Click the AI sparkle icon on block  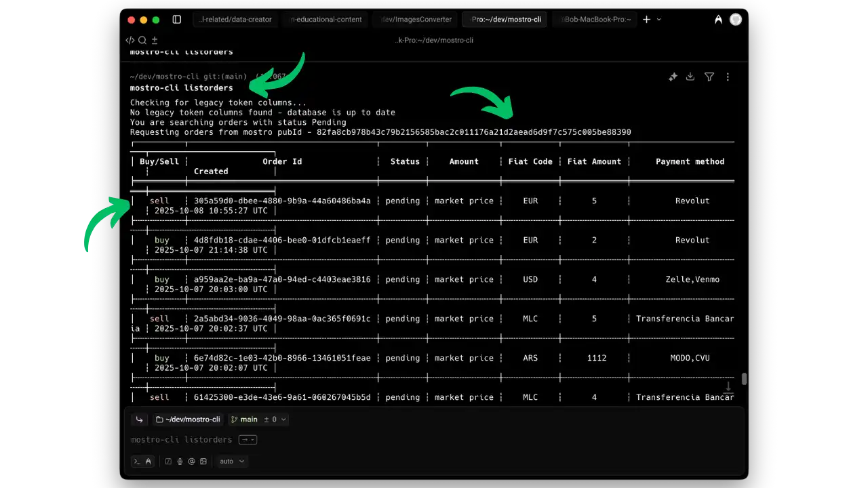(x=673, y=77)
